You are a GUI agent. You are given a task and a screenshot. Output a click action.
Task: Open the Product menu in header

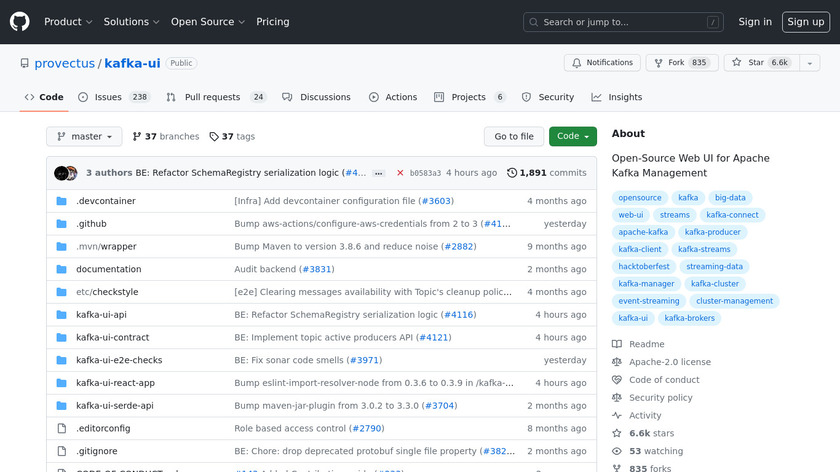pos(68,22)
